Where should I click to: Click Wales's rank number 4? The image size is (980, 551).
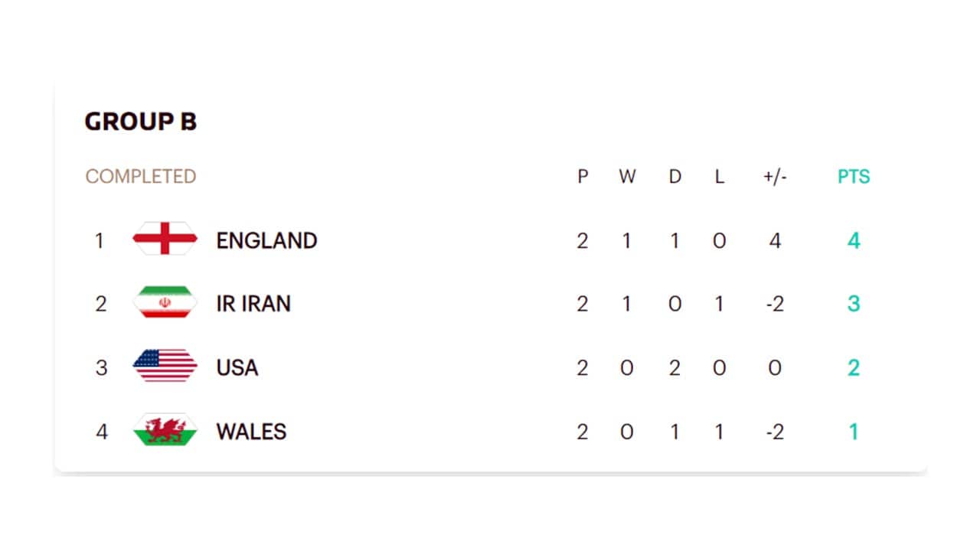[x=101, y=432]
